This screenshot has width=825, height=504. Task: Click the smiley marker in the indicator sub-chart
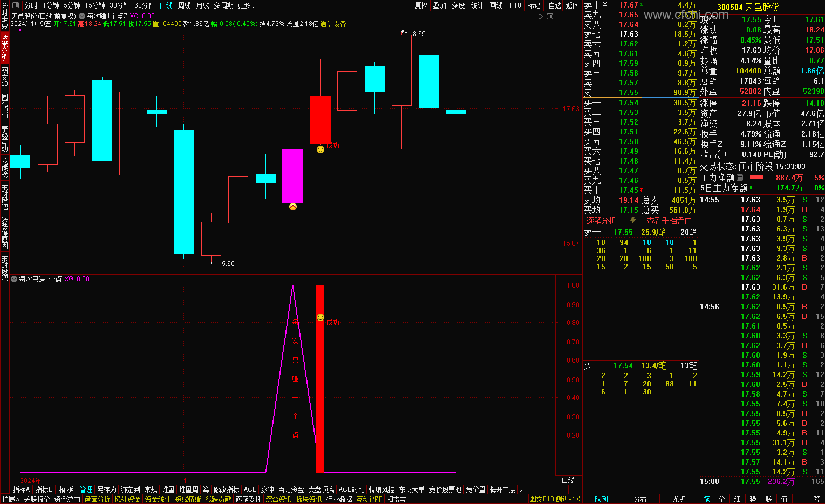click(x=320, y=318)
